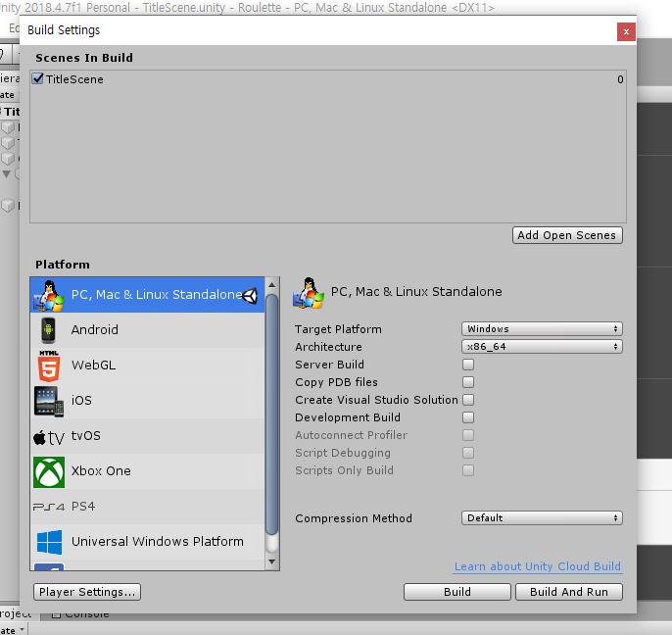Click the penguin icon in the settings header
Viewport: 672px width, 635px height.
tap(309, 293)
